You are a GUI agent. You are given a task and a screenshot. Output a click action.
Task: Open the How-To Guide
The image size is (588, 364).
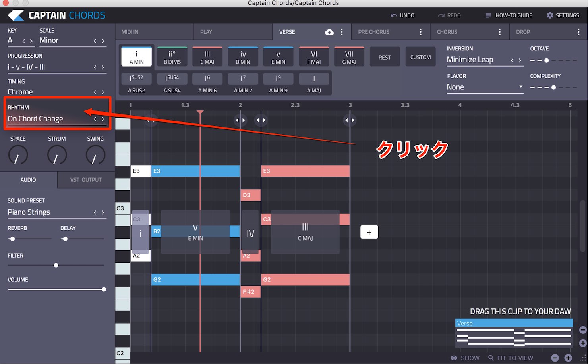pyautogui.click(x=509, y=15)
